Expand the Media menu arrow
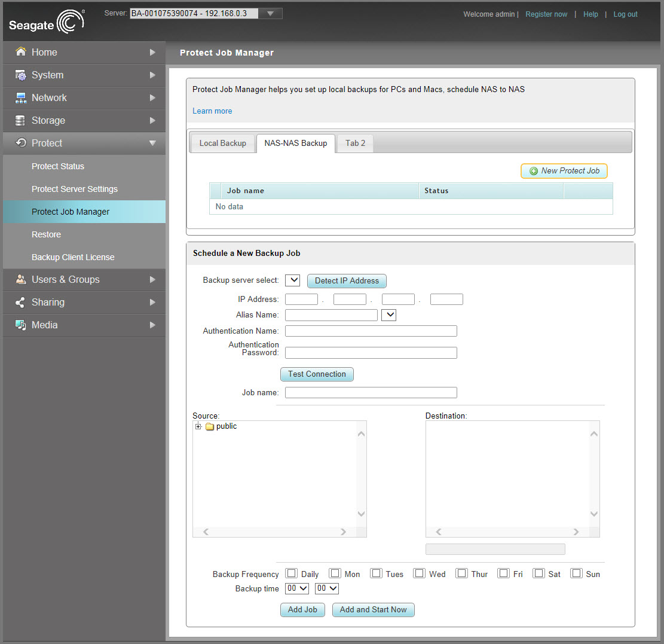 [x=152, y=325]
